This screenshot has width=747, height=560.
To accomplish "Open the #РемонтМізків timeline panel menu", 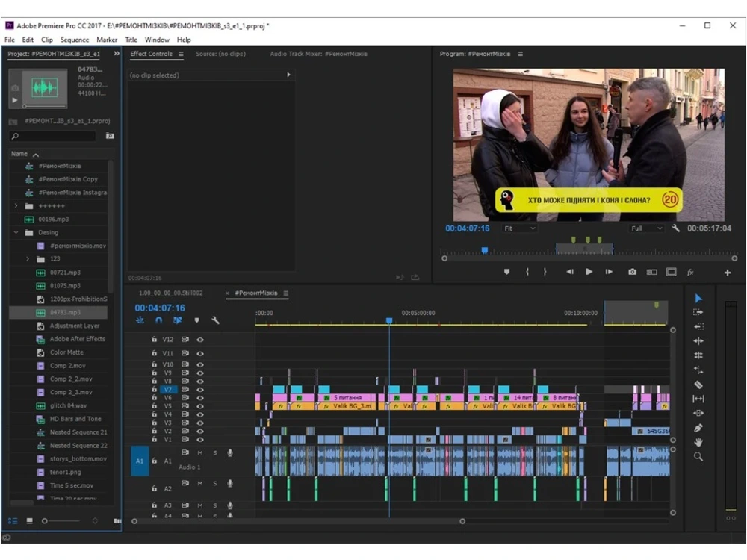I will (x=286, y=293).
